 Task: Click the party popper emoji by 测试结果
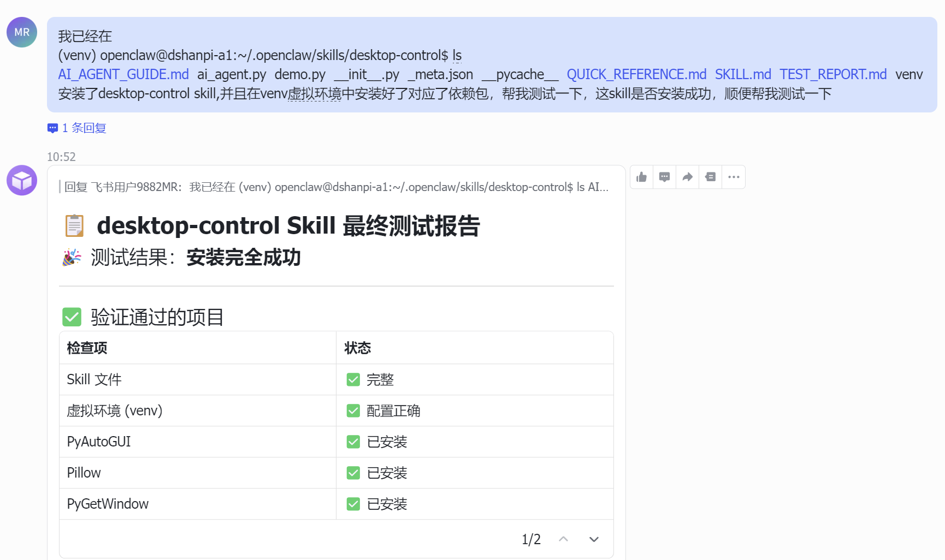pyautogui.click(x=72, y=257)
